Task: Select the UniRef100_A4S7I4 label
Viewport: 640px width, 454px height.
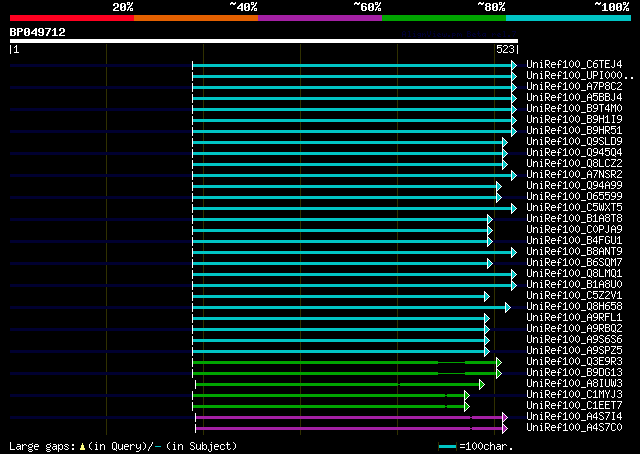Action: coord(574,417)
